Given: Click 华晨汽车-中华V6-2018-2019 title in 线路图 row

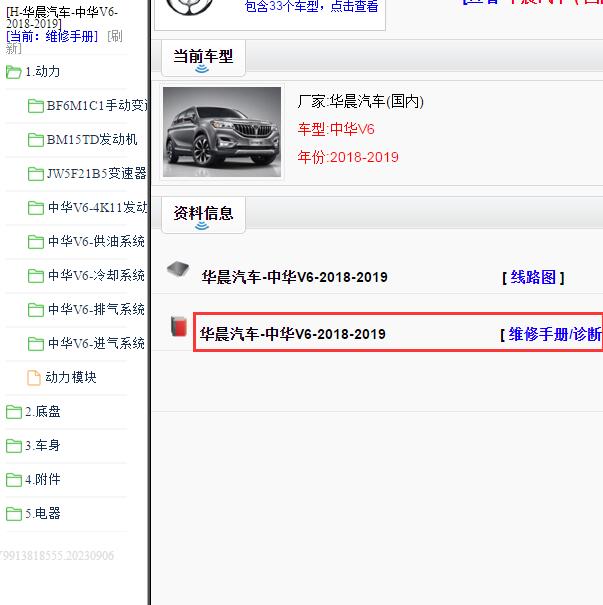Looking at the screenshot, I should 294,277.
